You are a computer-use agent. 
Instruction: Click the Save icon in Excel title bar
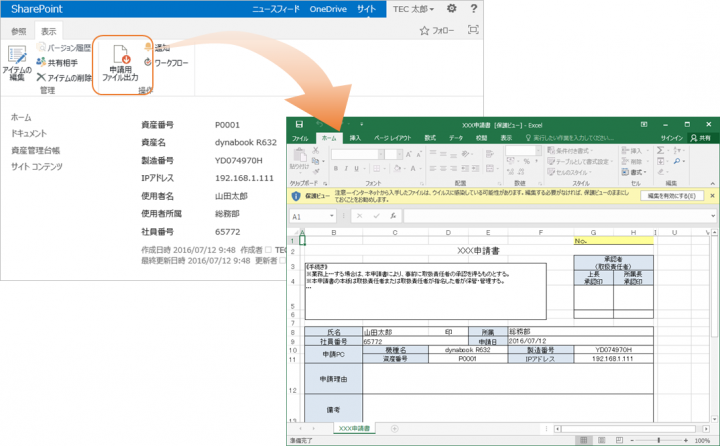coord(299,124)
